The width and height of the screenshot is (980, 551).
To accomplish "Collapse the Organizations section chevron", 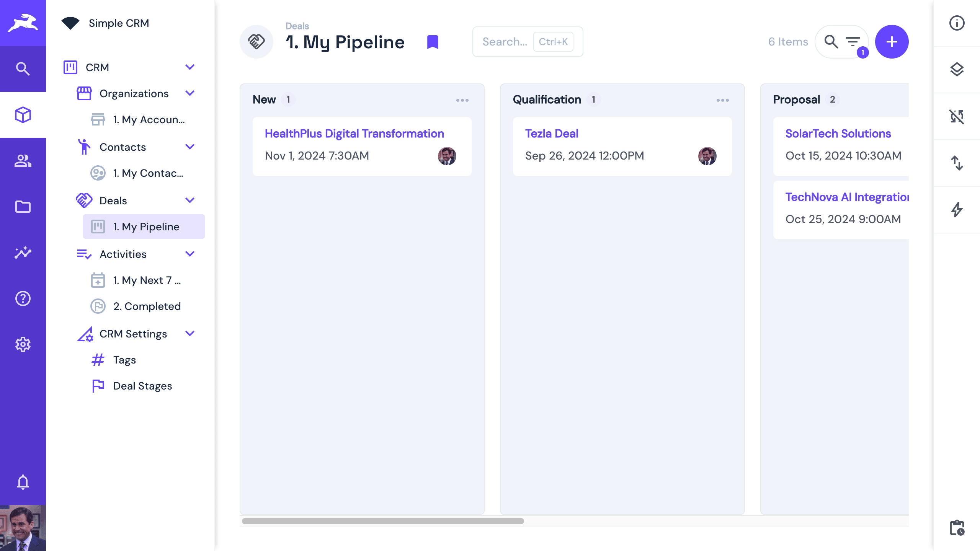I will tap(190, 93).
